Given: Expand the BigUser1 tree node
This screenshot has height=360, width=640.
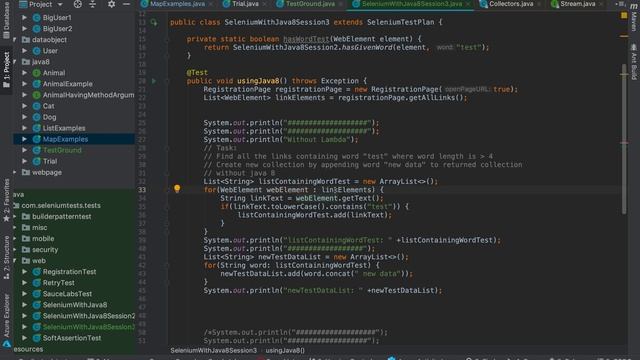Looking at the screenshot, I should [24, 18].
